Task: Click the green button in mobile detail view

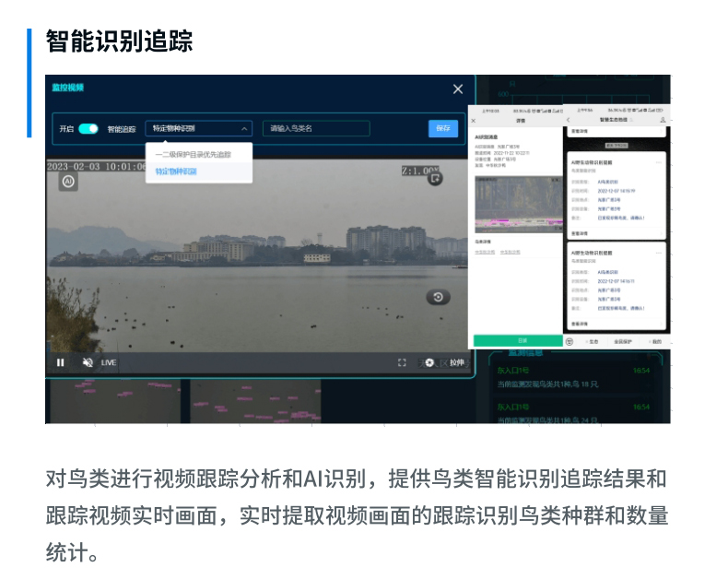Action: [520, 340]
